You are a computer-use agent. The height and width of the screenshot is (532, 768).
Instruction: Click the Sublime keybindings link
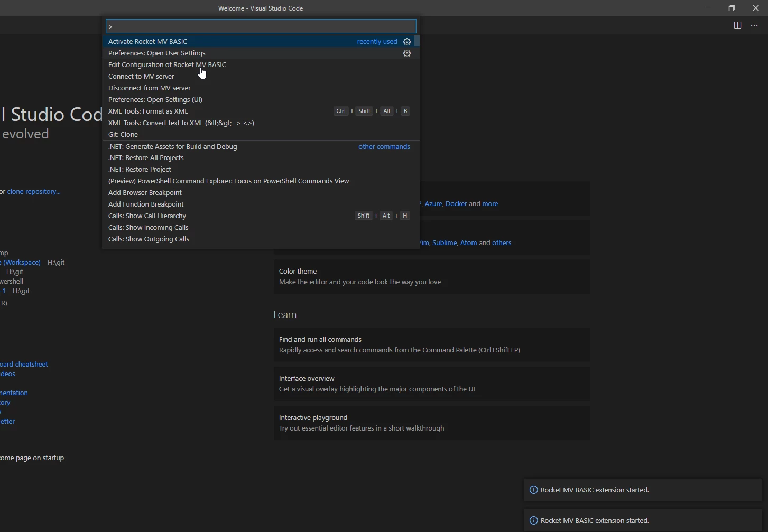pyautogui.click(x=445, y=242)
